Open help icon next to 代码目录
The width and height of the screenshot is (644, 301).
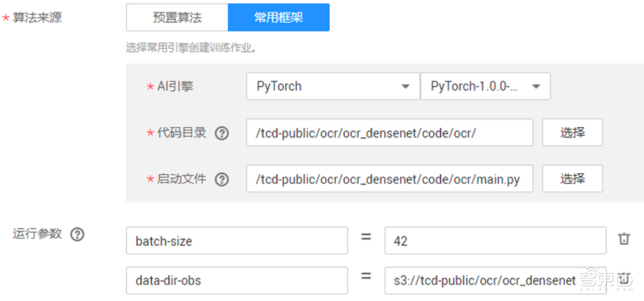pyautogui.click(x=222, y=133)
